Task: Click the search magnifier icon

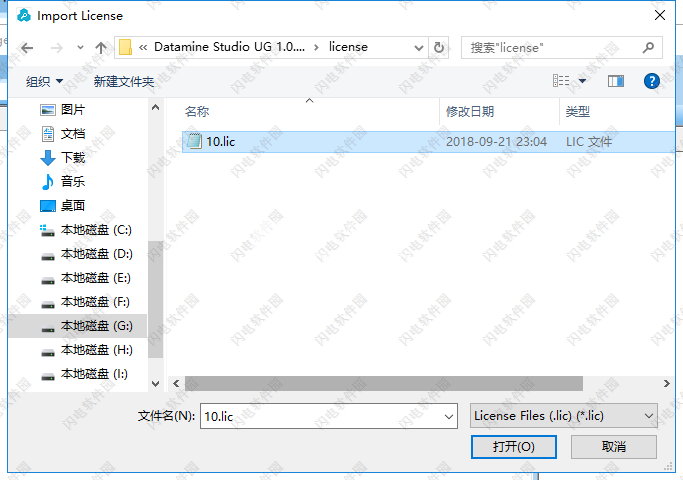Action: pyautogui.click(x=648, y=47)
